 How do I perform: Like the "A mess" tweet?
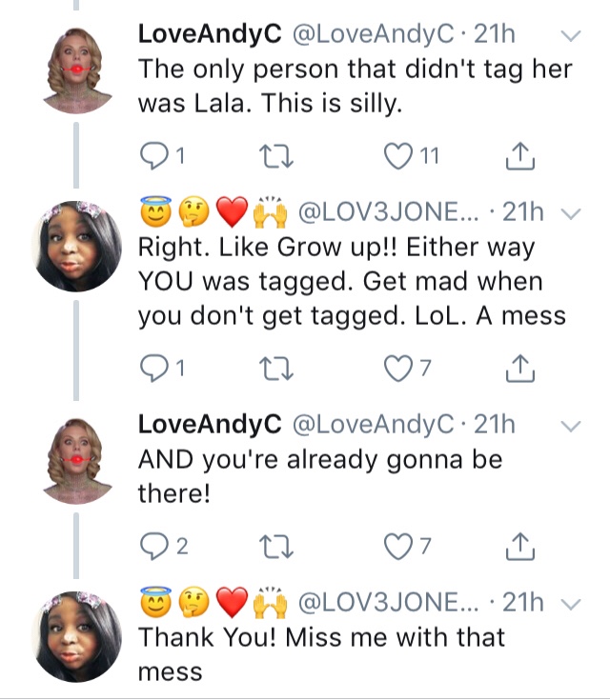[395, 366]
